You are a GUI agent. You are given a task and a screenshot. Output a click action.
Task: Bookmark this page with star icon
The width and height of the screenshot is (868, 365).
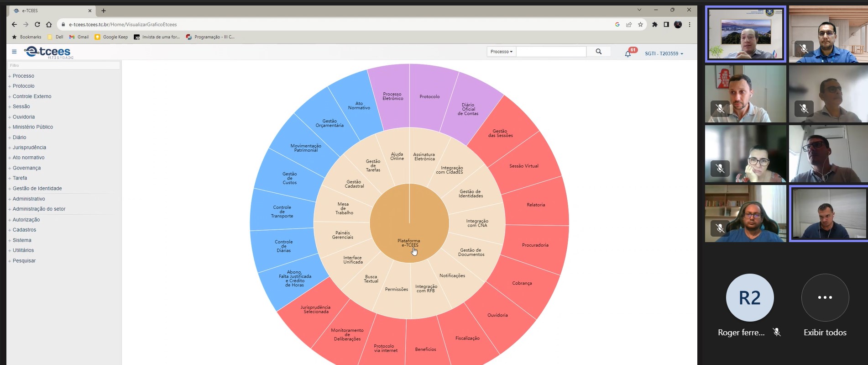click(640, 25)
